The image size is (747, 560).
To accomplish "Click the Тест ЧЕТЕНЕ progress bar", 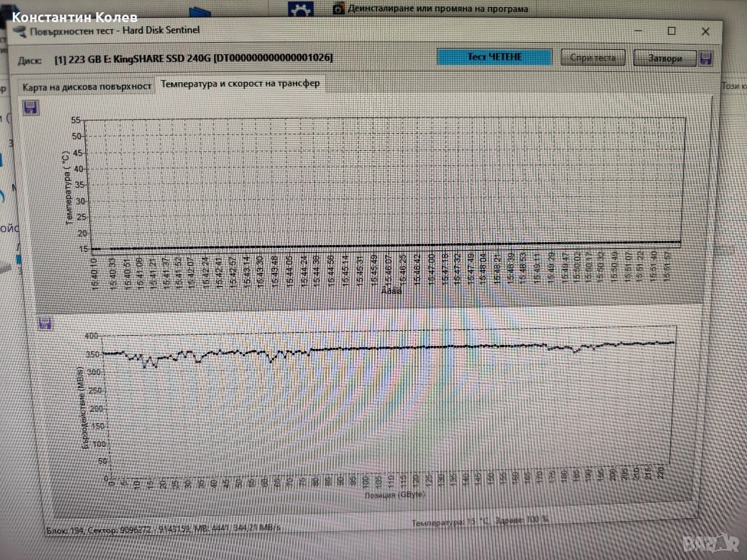I will (x=494, y=57).
